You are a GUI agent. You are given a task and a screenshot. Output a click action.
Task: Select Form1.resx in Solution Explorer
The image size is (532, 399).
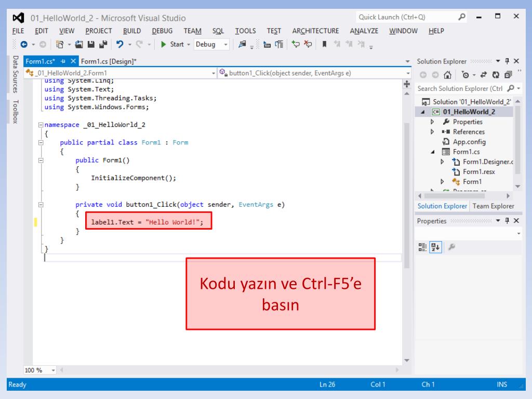coord(478,171)
